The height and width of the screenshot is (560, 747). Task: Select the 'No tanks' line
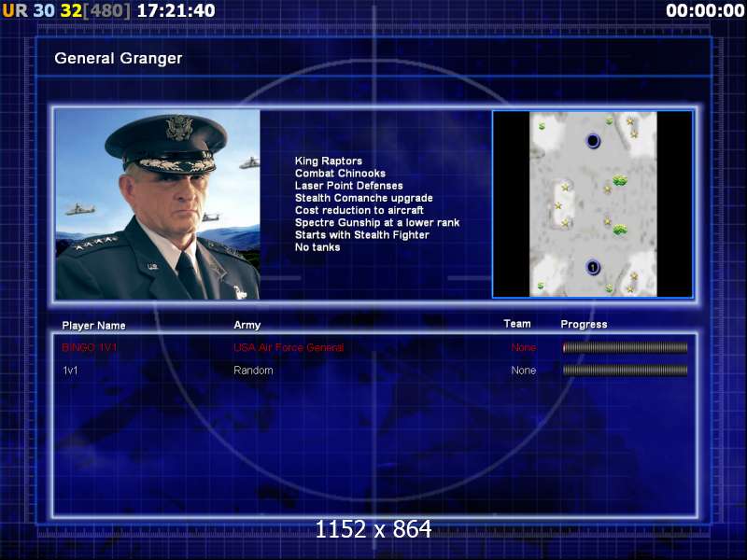click(317, 247)
